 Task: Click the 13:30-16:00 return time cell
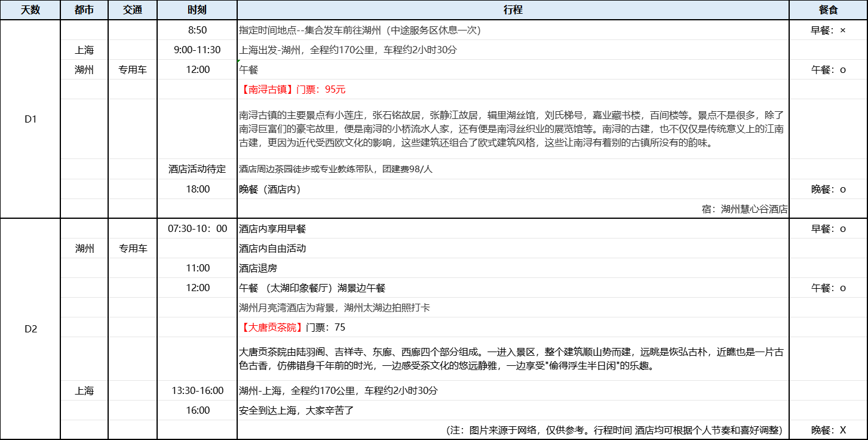(x=197, y=390)
